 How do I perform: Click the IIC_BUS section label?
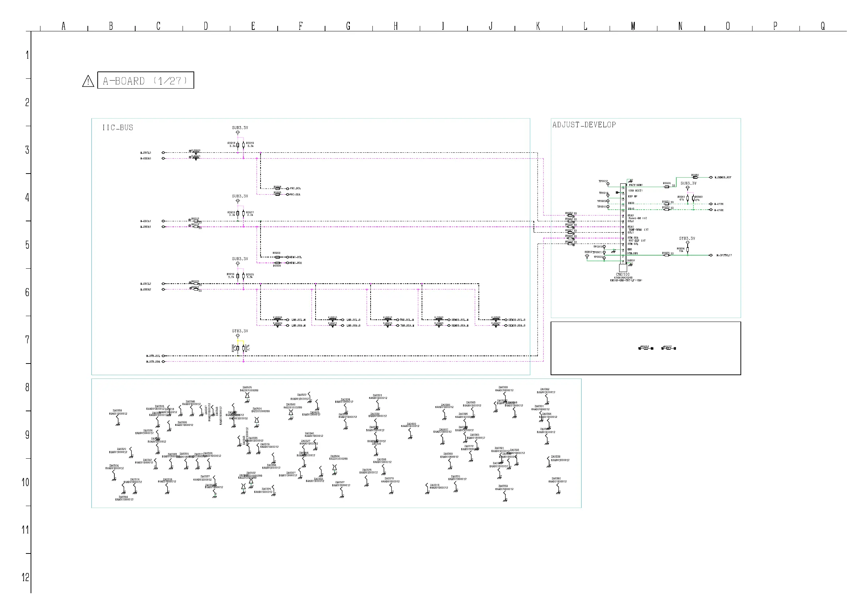tap(118, 128)
